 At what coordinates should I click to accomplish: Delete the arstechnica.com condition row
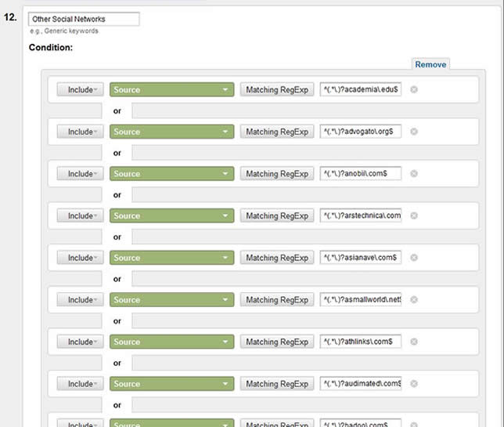point(414,215)
